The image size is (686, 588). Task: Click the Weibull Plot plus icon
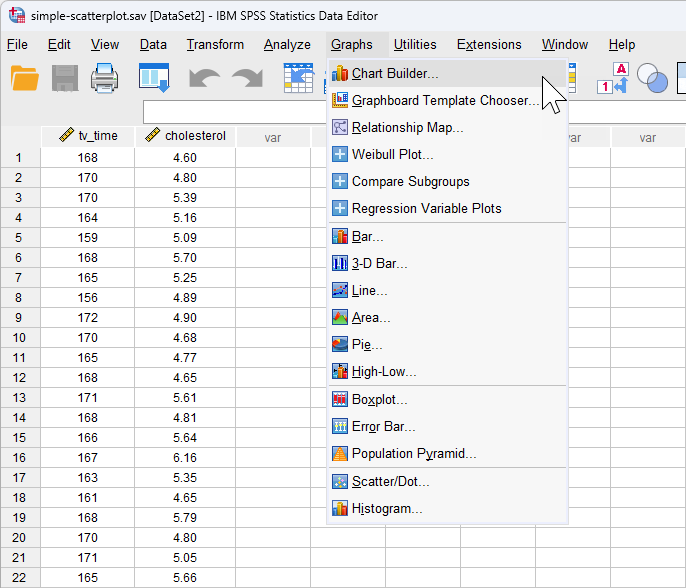pyautogui.click(x=340, y=154)
